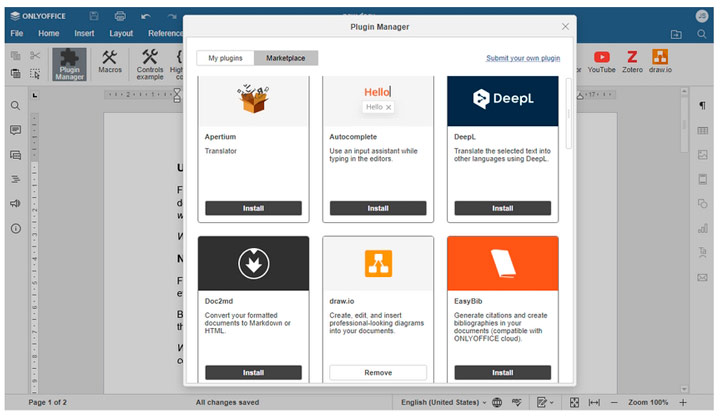Install the EasyBib plugin

503,372
